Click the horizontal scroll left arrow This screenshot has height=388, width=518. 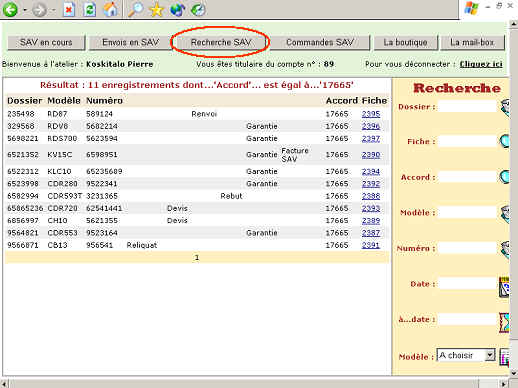click(x=4, y=384)
